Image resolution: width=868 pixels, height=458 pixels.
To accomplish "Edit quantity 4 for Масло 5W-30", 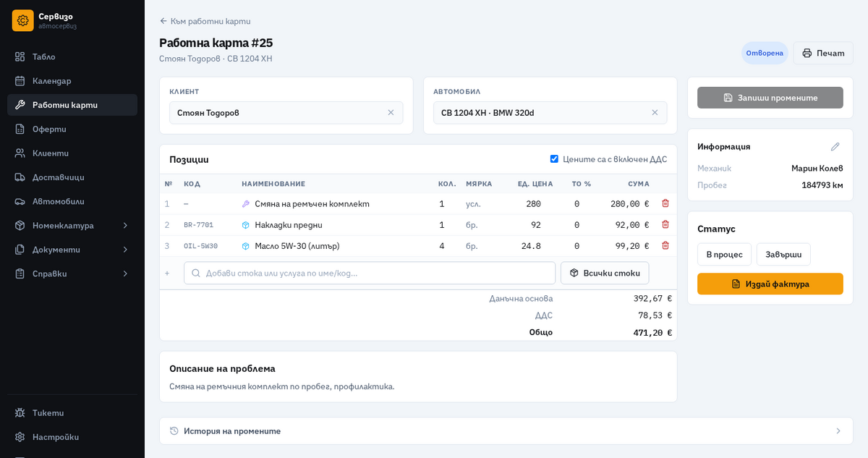I will 442,246.
